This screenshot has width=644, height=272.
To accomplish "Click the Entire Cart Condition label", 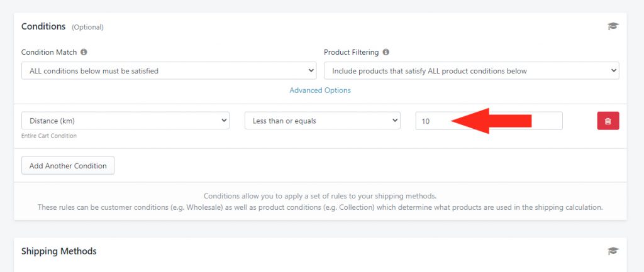I will pos(49,136).
